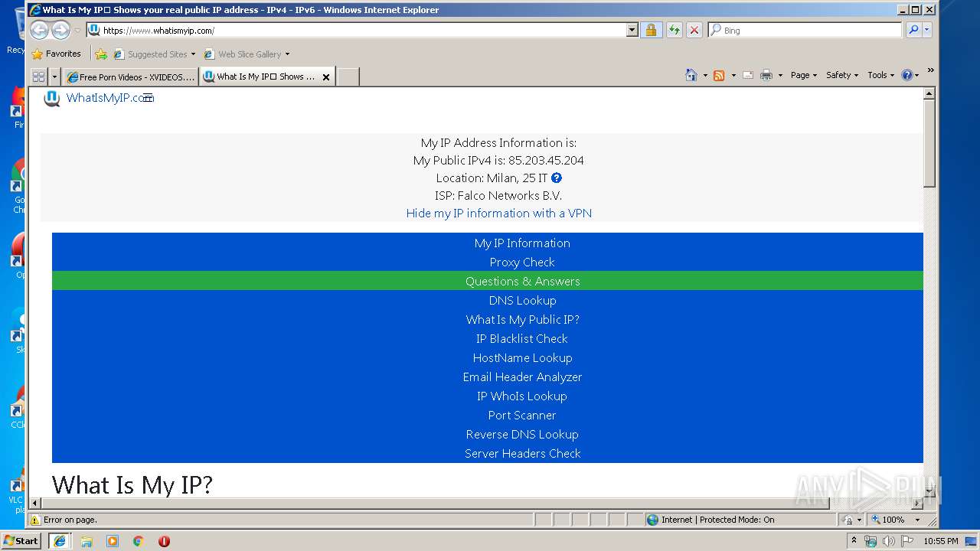Stop loading with the red X button

[694, 31]
